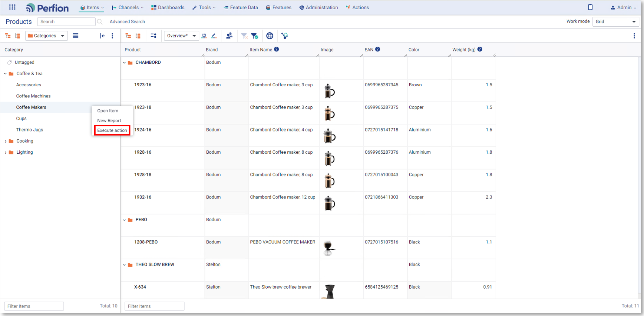The height and width of the screenshot is (316, 644).
Task: Collapse the Coffee & Tea category
Action: pos(5,74)
